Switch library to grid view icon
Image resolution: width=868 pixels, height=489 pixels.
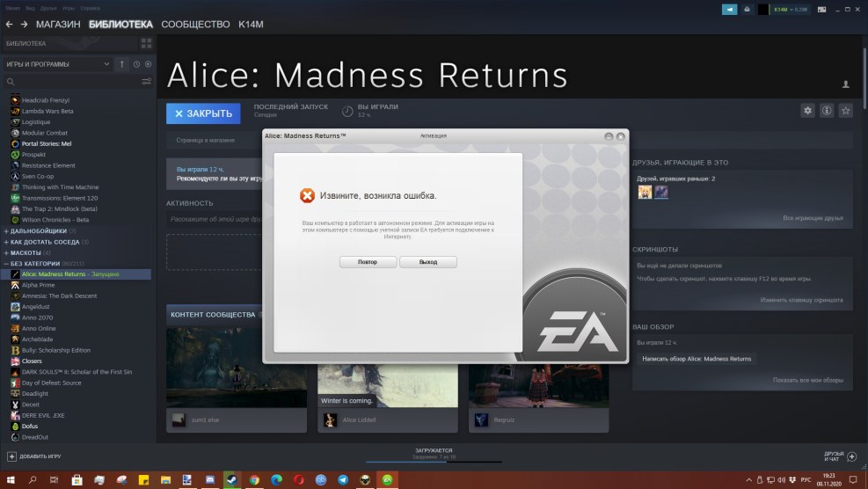[146, 42]
